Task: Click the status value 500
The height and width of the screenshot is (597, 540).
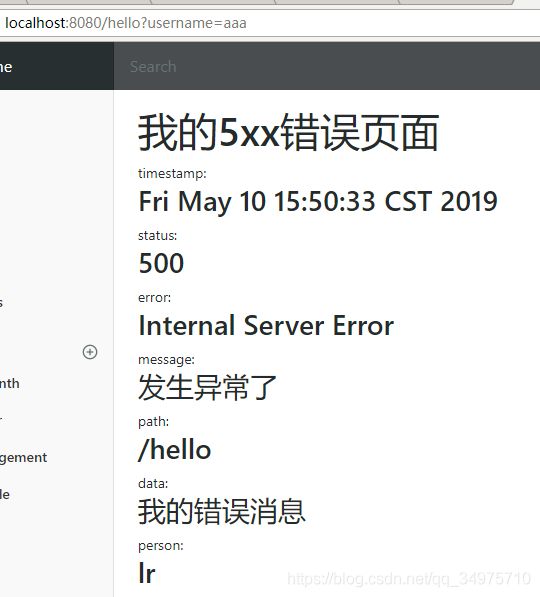Action: tap(161, 263)
